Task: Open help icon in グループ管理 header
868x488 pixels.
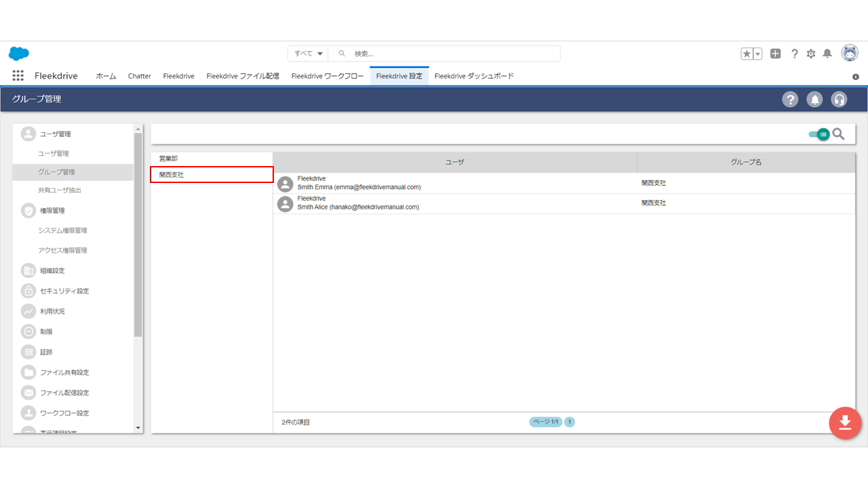Action: 790,100
